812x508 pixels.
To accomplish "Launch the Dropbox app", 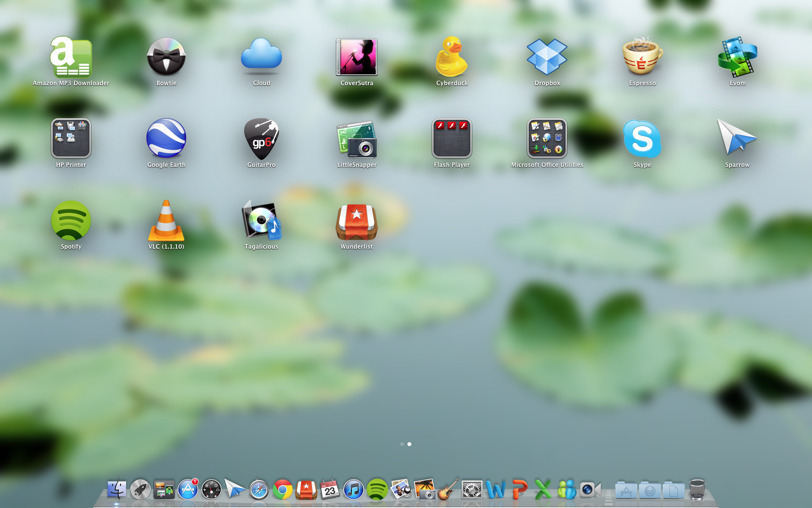I will coord(547,57).
